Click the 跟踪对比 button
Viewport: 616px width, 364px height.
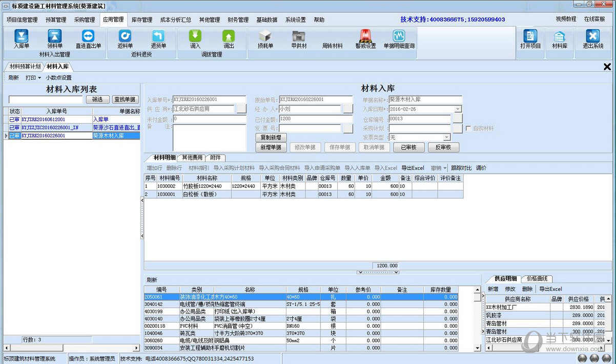coord(461,168)
